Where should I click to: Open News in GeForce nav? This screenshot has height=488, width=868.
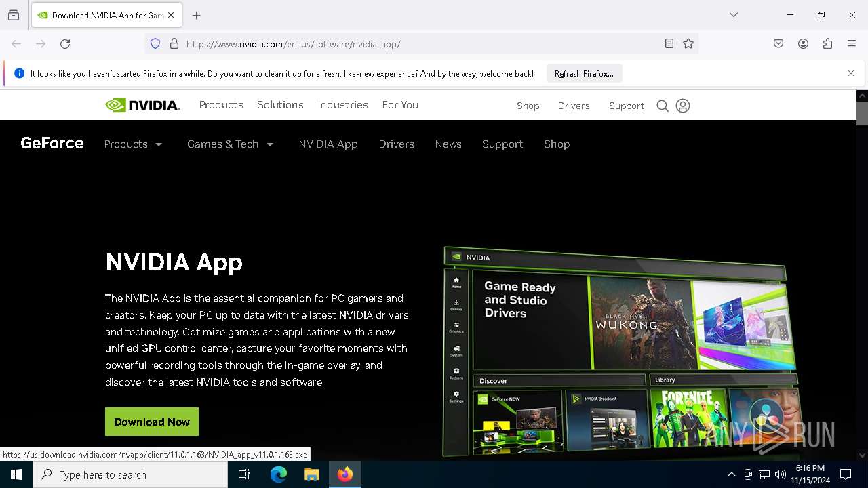click(x=448, y=144)
